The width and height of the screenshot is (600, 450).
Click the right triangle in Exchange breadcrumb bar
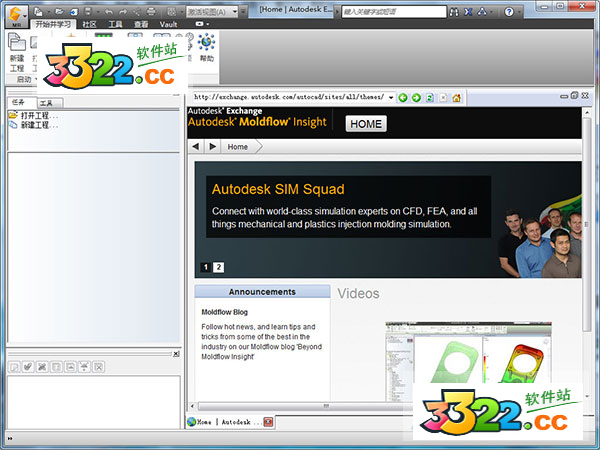213,146
